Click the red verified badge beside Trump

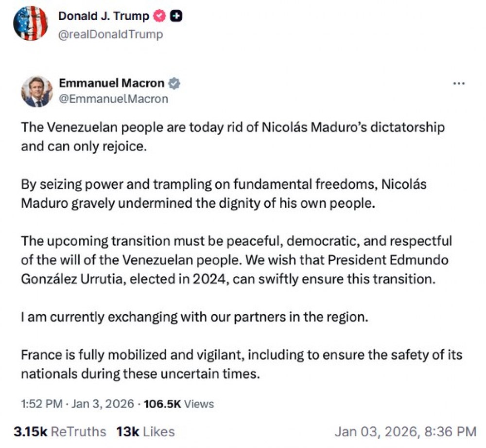(159, 16)
